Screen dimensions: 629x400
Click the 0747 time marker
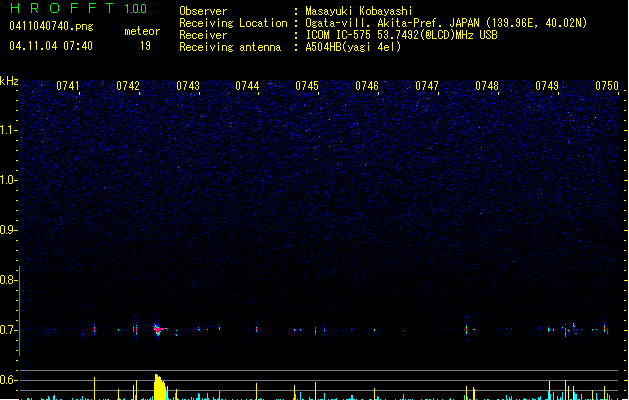click(x=427, y=86)
